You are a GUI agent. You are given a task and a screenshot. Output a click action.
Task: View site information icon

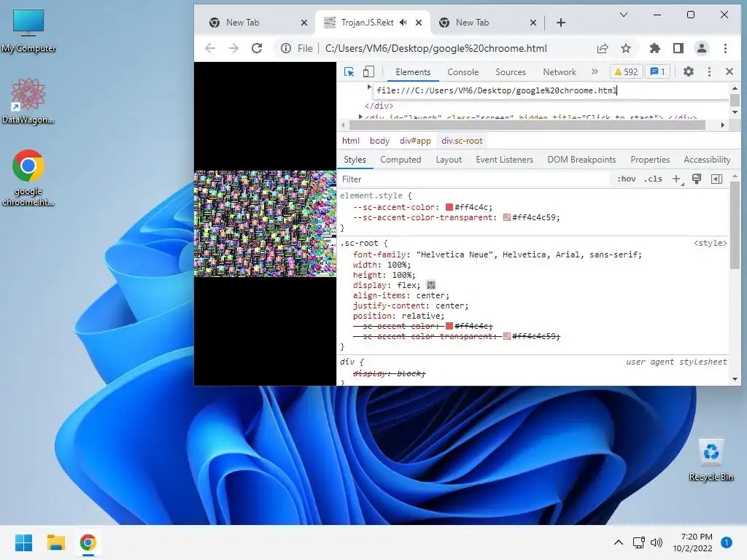286,48
